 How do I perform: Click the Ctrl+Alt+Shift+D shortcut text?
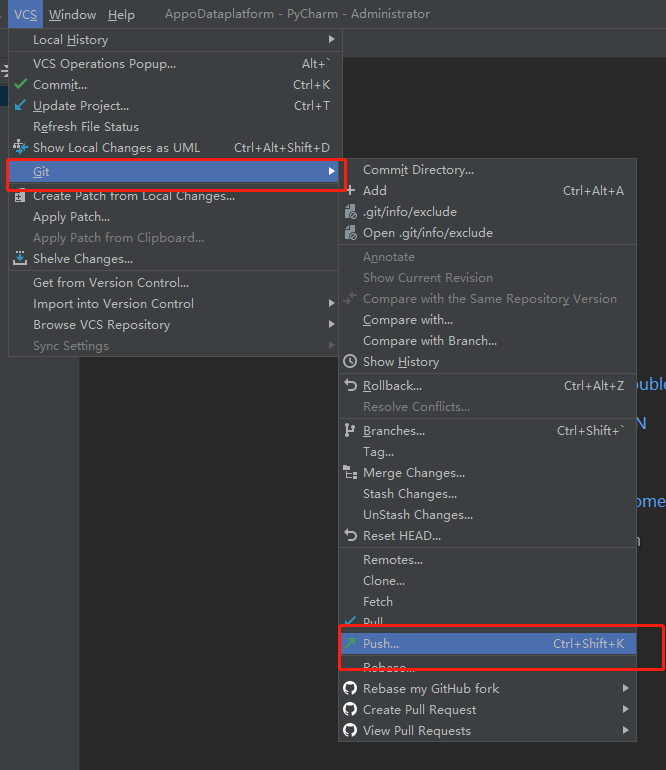point(281,148)
